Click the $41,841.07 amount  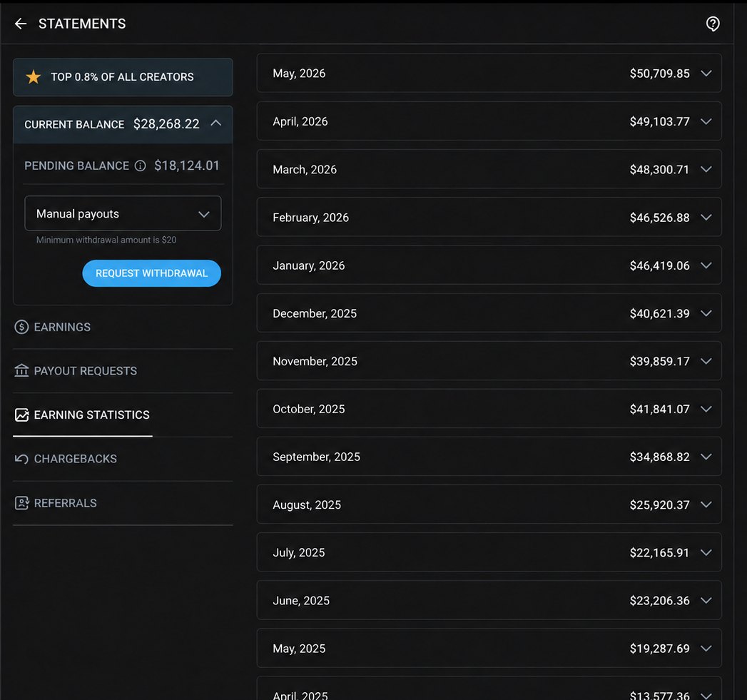660,409
